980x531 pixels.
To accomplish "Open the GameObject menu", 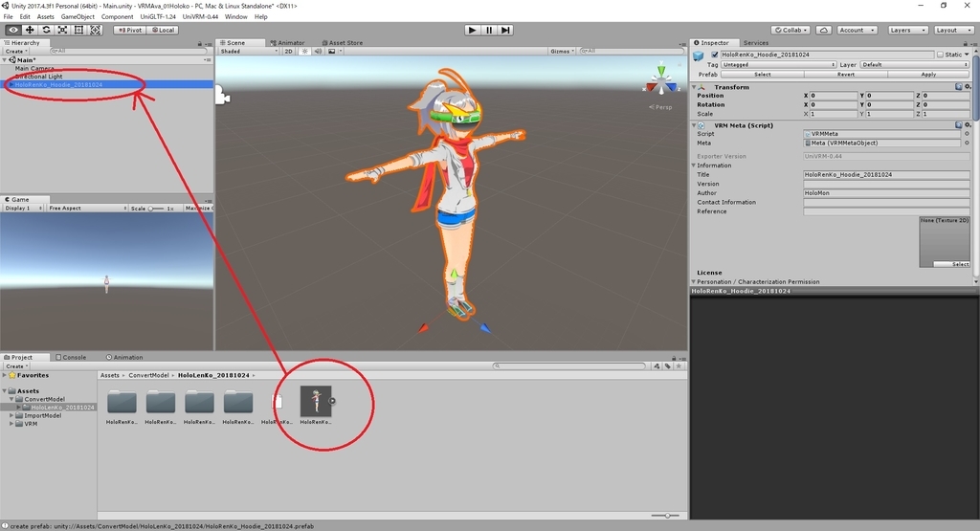I will 78,17.
